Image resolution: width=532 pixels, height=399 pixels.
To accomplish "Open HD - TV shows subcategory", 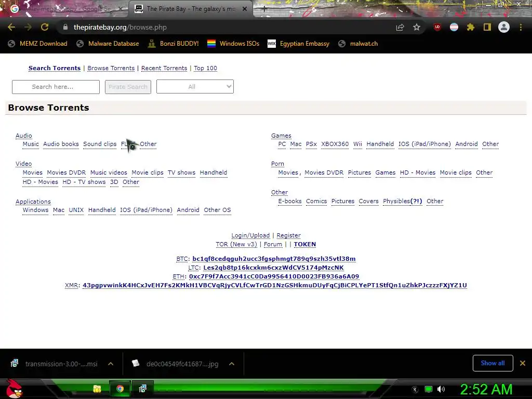I will (x=84, y=182).
